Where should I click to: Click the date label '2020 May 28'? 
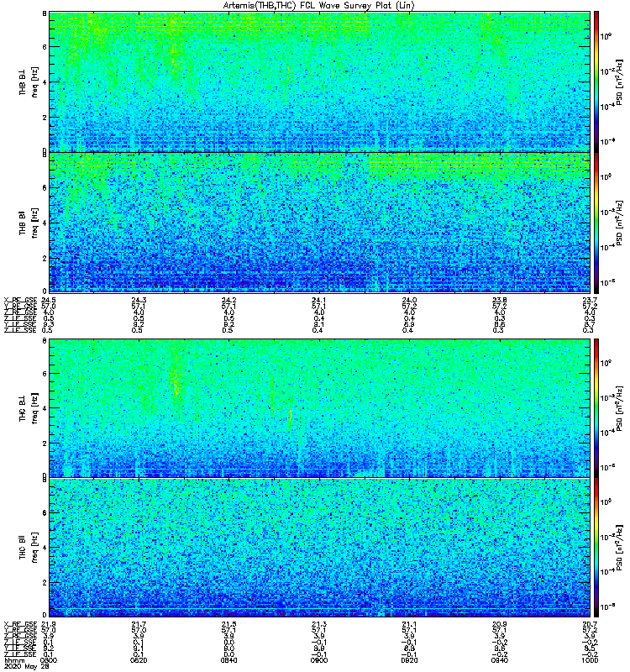pos(29,667)
